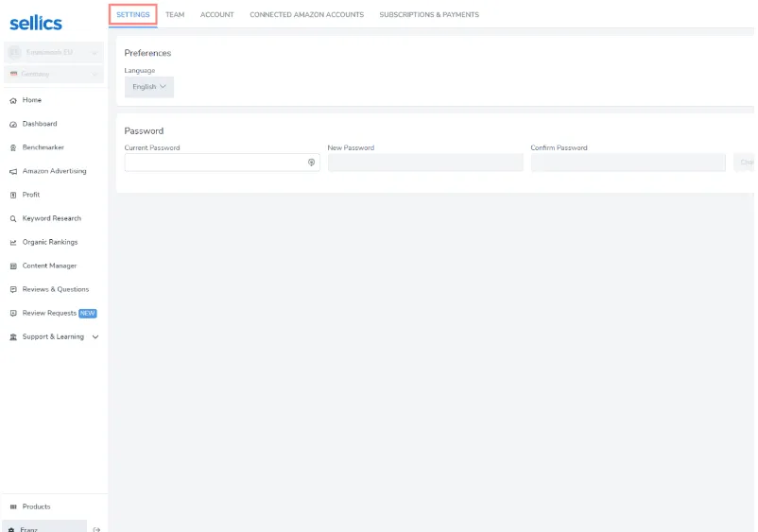Select the Keyword Research magnifier icon
758x532 pixels.
click(13, 218)
